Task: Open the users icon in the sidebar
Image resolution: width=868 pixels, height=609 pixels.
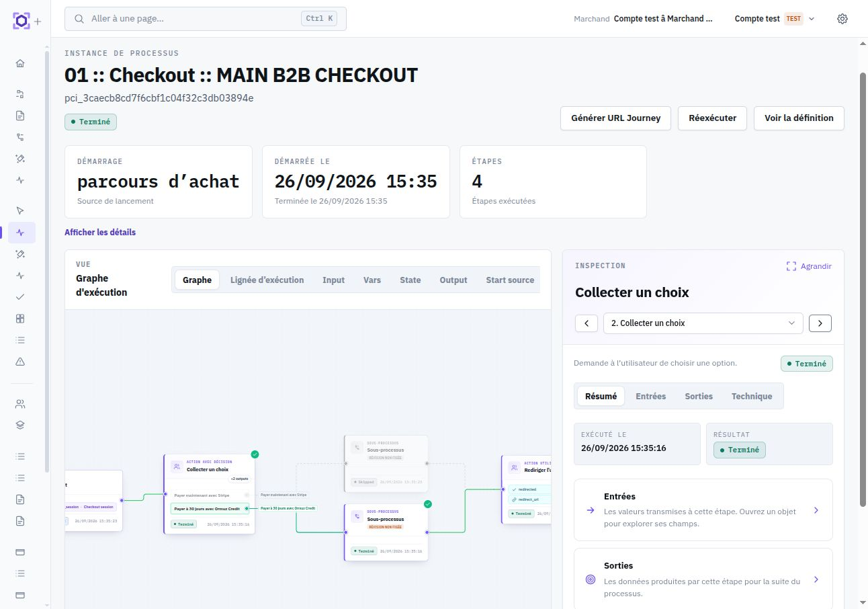Action: click(x=20, y=404)
